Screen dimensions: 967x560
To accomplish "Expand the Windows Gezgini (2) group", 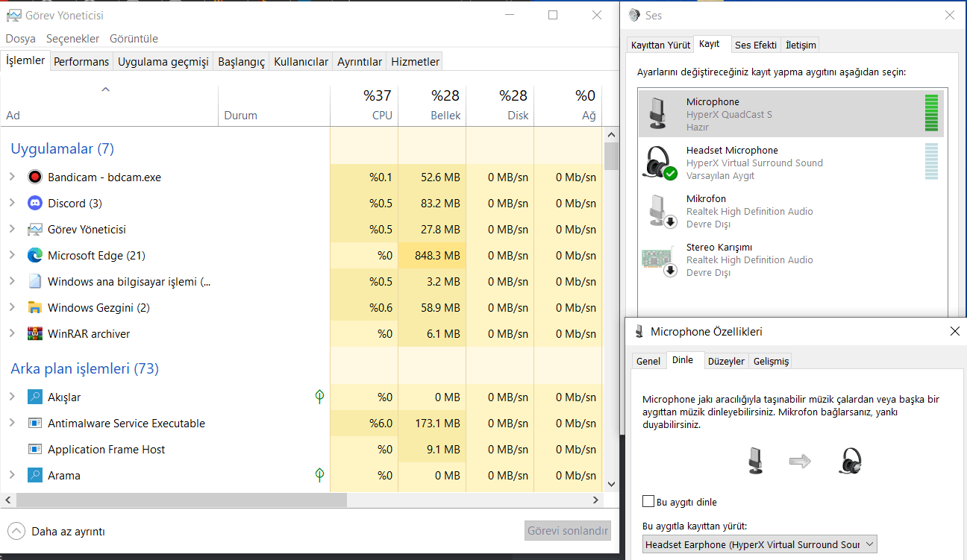I will pyautogui.click(x=12, y=308).
